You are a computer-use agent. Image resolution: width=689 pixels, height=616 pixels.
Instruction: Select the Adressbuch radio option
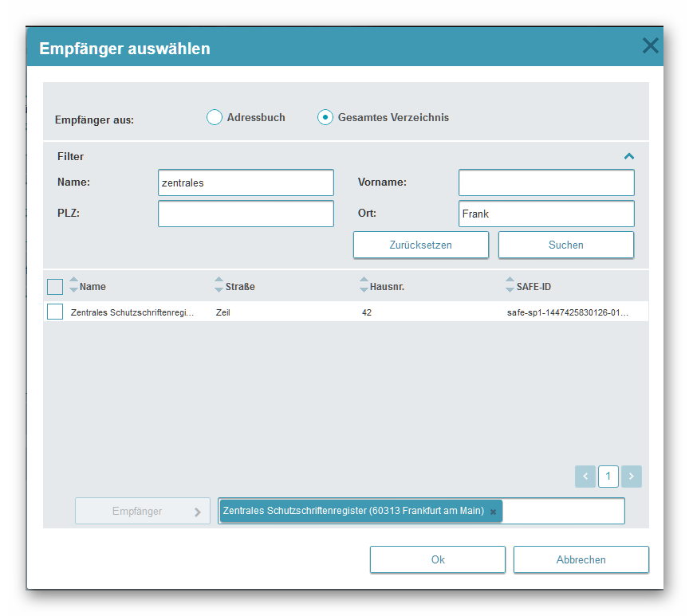click(x=214, y=117)
